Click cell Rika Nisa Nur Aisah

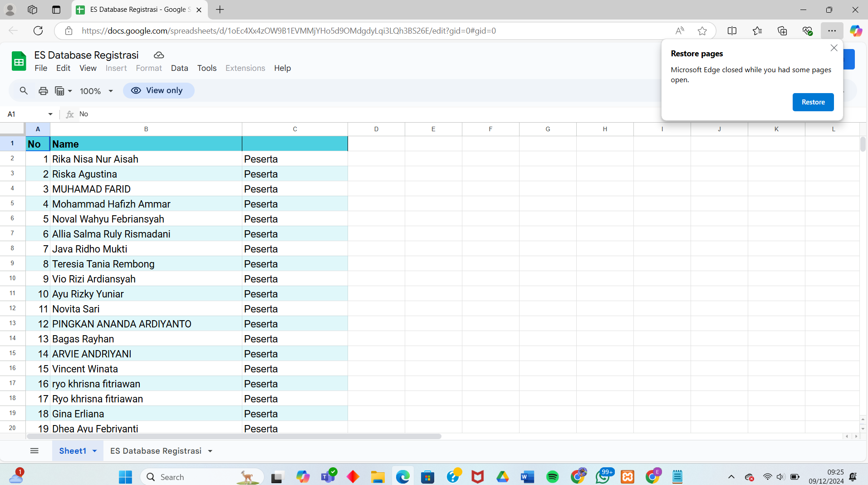tap(146, 159)
